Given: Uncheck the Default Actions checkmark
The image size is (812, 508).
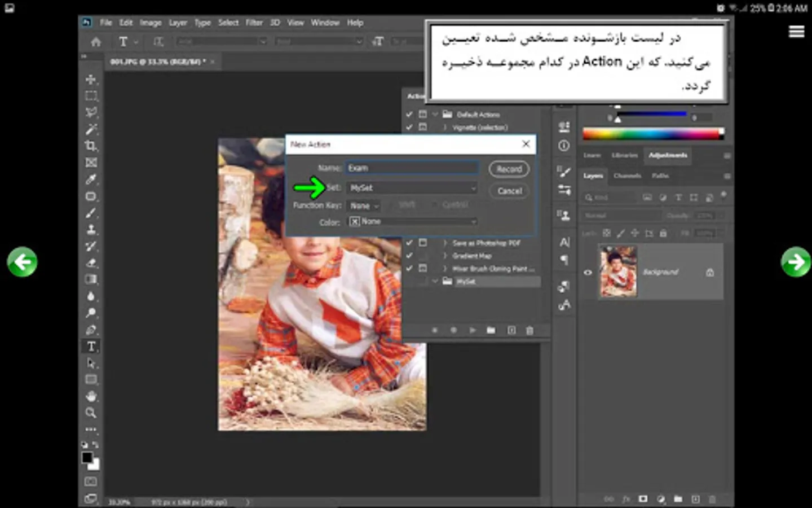Looking at the screenshot, I should pos(409,115).
